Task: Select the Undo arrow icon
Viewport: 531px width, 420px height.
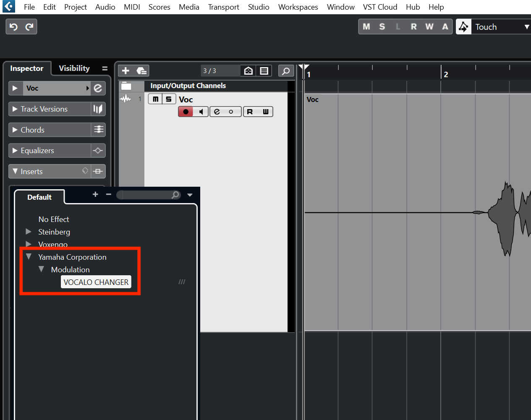Action: point(13,26)
